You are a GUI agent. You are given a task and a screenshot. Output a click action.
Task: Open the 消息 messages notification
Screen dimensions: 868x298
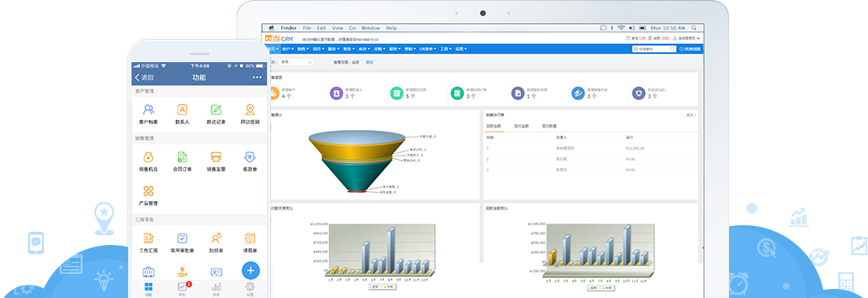pos(659,38)
